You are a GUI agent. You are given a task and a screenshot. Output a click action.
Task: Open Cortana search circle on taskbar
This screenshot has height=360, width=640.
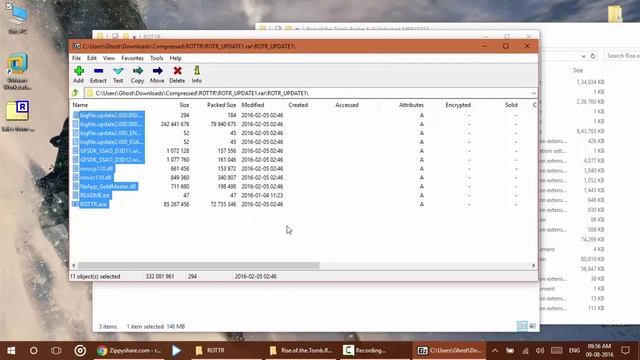pyautogui.click(x=33, y=350)
